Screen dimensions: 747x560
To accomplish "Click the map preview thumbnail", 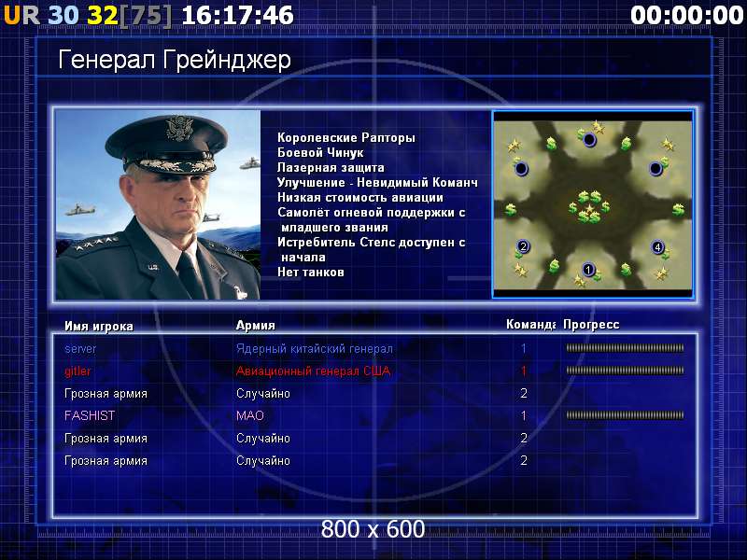I will (x=593, y=204).
